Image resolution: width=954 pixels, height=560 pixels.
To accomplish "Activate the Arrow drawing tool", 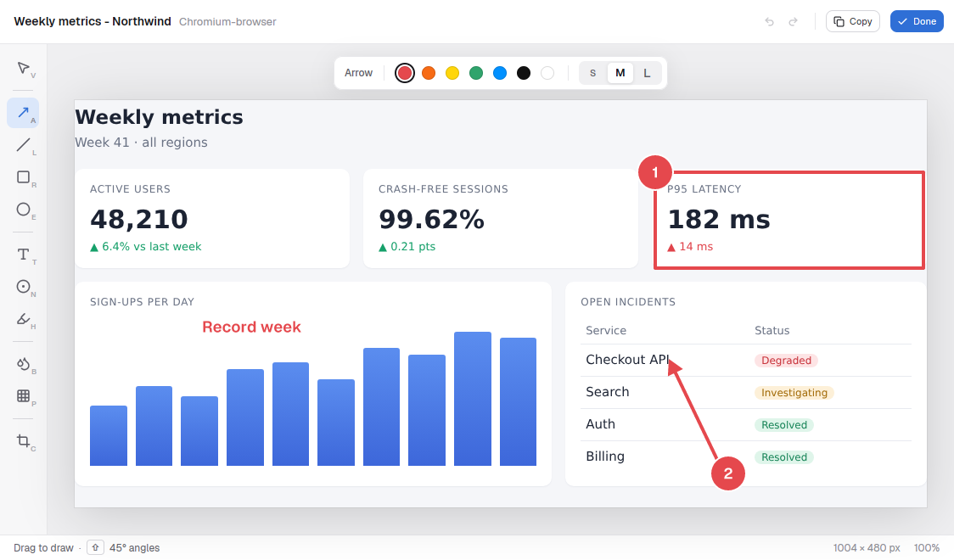I will pyautogui.click(x=23, y=113).
